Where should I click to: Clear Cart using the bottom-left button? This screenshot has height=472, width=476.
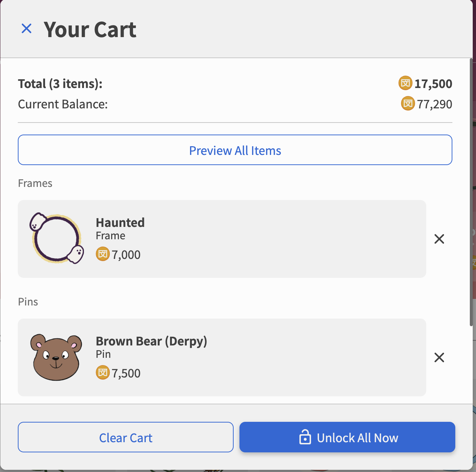click(x=125, y=437)
